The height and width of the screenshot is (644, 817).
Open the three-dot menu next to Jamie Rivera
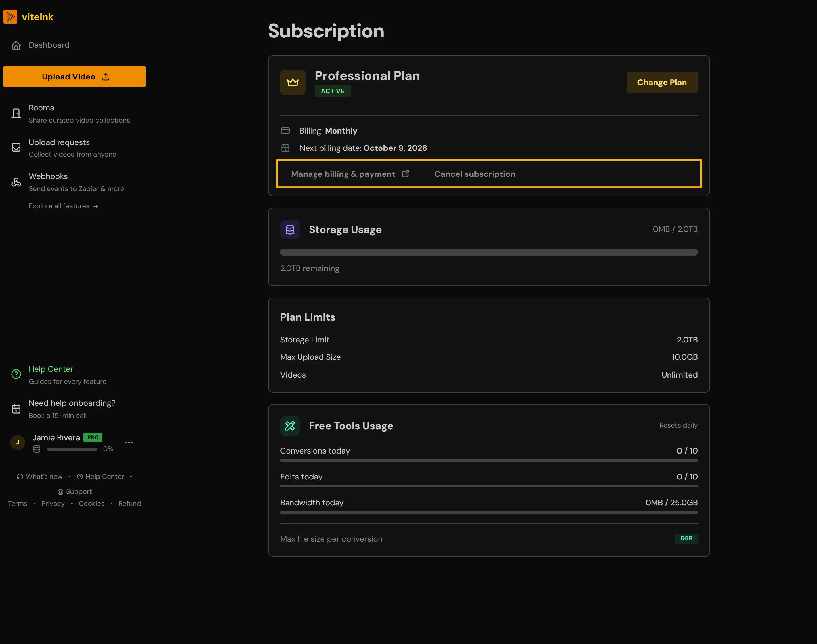pos(129,443)
